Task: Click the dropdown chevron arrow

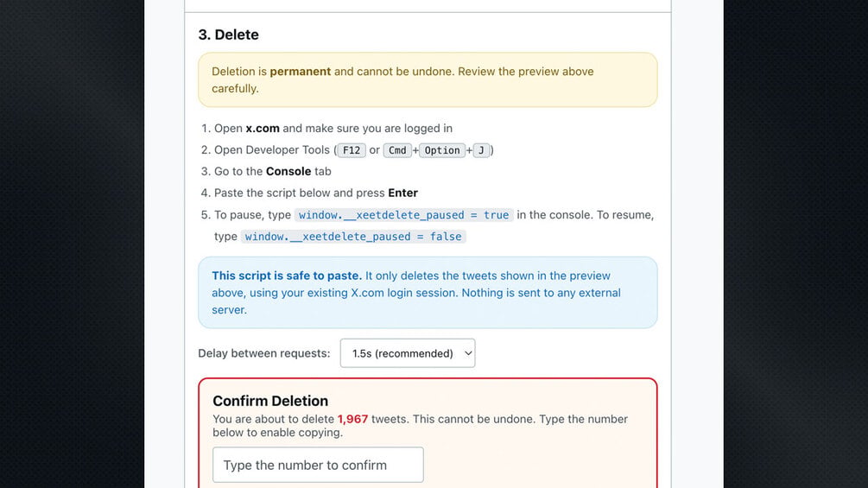Action: click(x=468, y=353)
